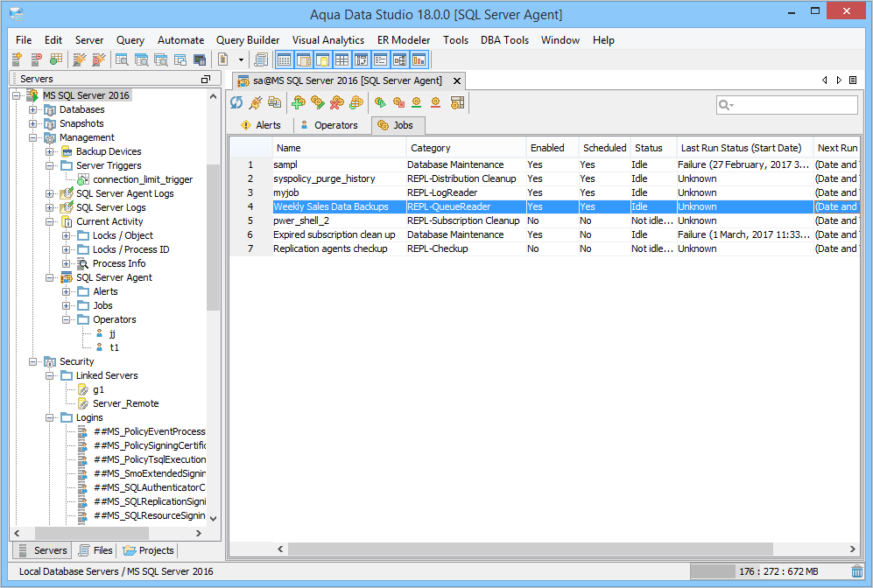
Task: Click the stop job red square gear icon
Action: [398, 102]
